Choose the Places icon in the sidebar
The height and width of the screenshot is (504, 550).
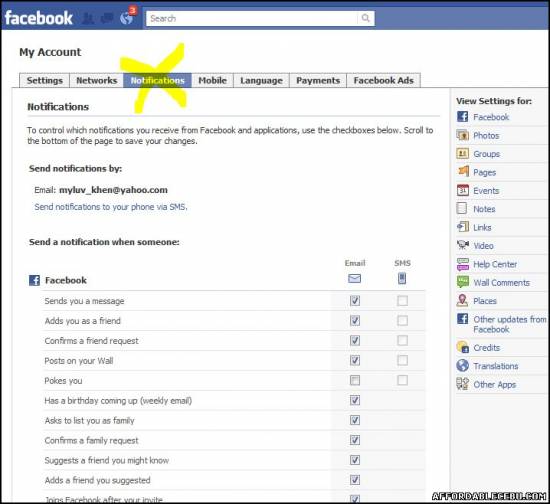[462, 301]
